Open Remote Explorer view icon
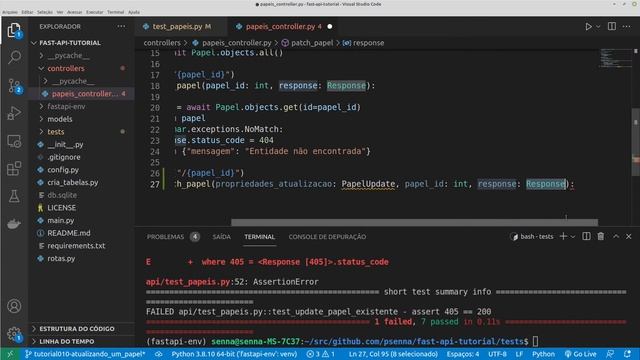Screen dimensions: 640x360 click(x=14, y=141)
